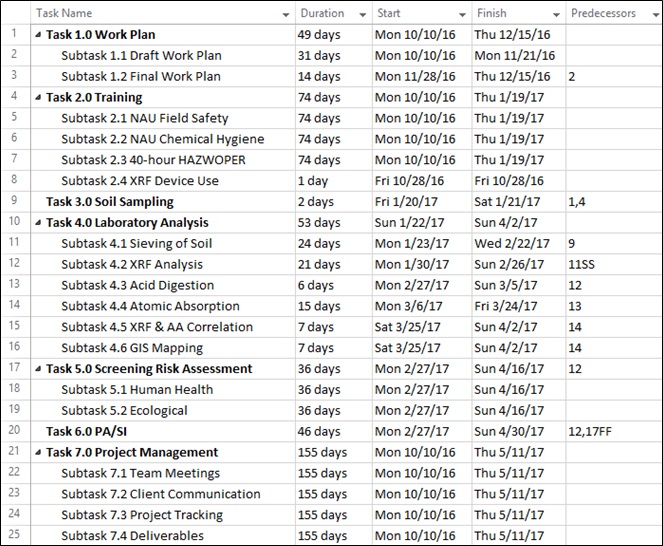
Task: Collapse Task 2.0 Training summary
Action: click(38, 98)
